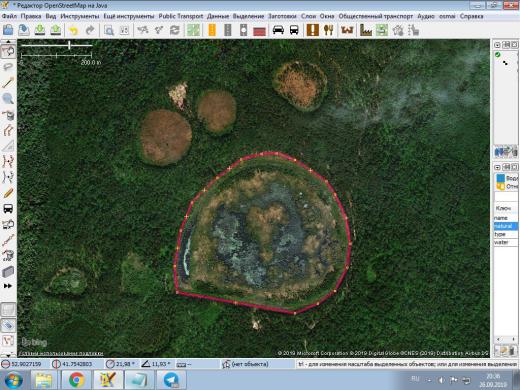520x390 pixels.
Task: Select the natural key row in tags
Action: pos(505,226)
